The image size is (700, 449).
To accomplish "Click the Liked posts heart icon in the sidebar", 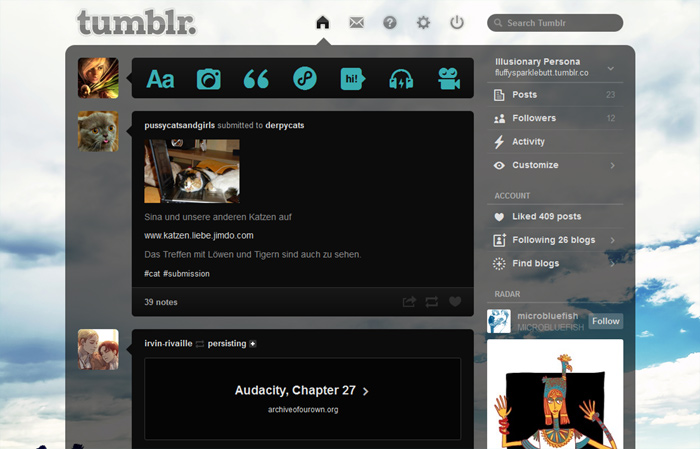I will pyautogui.click(x=499, y=217).
